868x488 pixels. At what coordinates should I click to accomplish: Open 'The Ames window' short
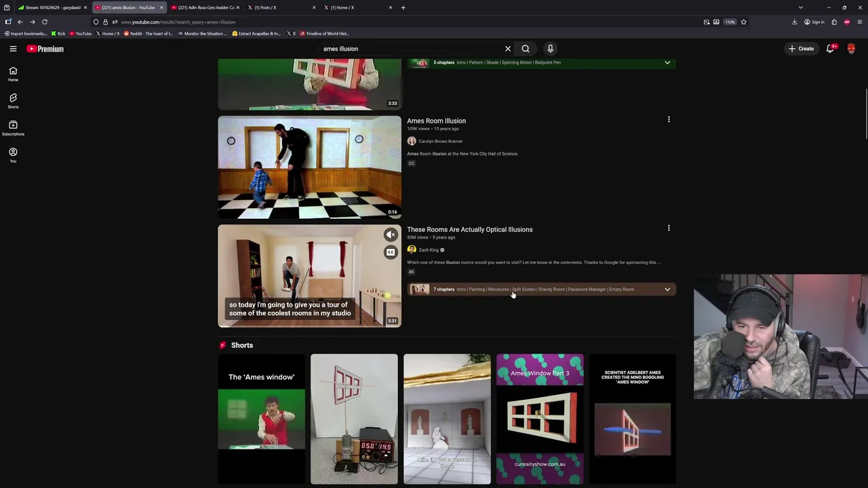coord(261,419)
